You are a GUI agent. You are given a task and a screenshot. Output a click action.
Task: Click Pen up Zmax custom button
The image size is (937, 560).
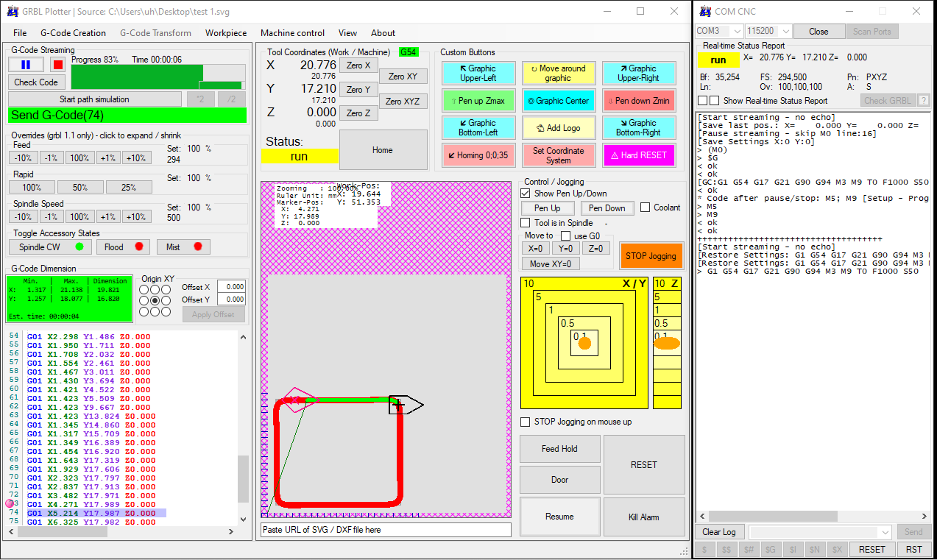(478, 101)
